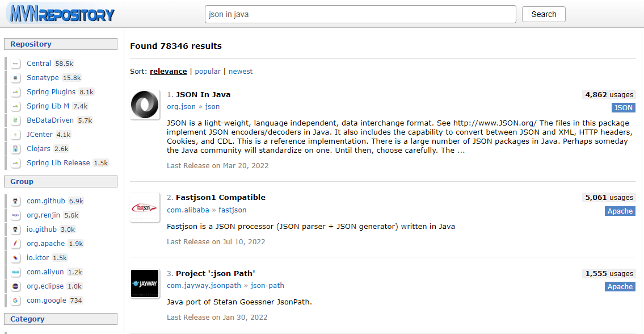
Task: Click the Category section header
Action: click(x=60, y=319)
